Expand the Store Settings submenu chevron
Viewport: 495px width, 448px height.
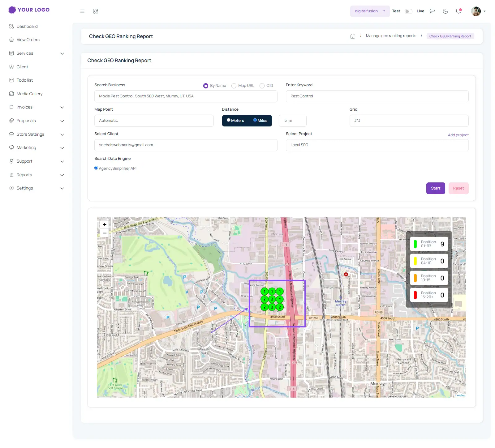click(62, 134)
